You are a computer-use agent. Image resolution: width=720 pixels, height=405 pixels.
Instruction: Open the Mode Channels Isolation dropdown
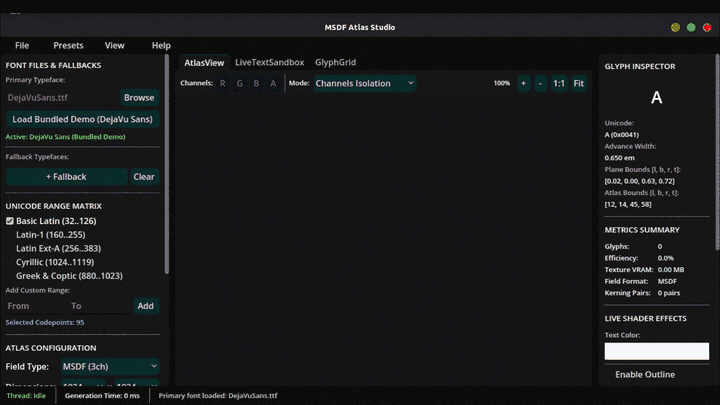(365, 83)
